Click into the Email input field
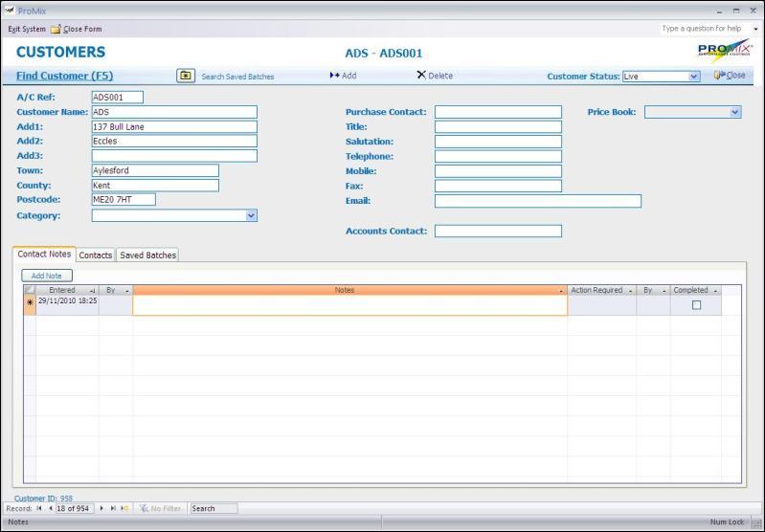 click(x=537, y=201)
